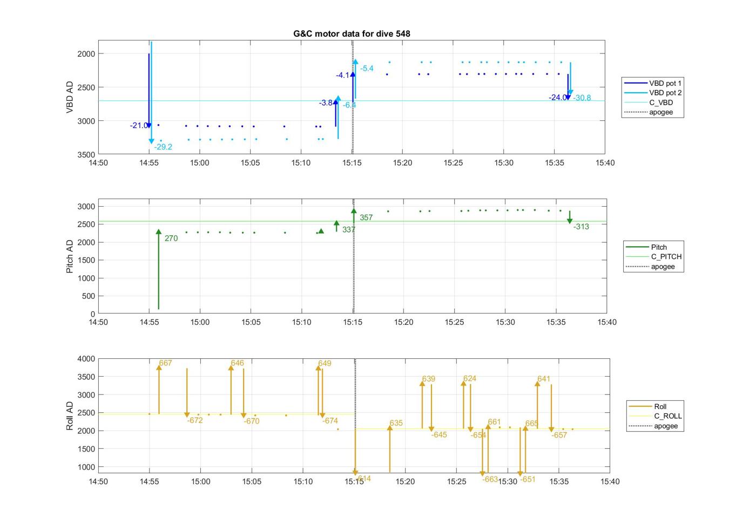Screen dimensions: 756x532
Task: Click the -672 roll annotation
Action: coord(195,420)
